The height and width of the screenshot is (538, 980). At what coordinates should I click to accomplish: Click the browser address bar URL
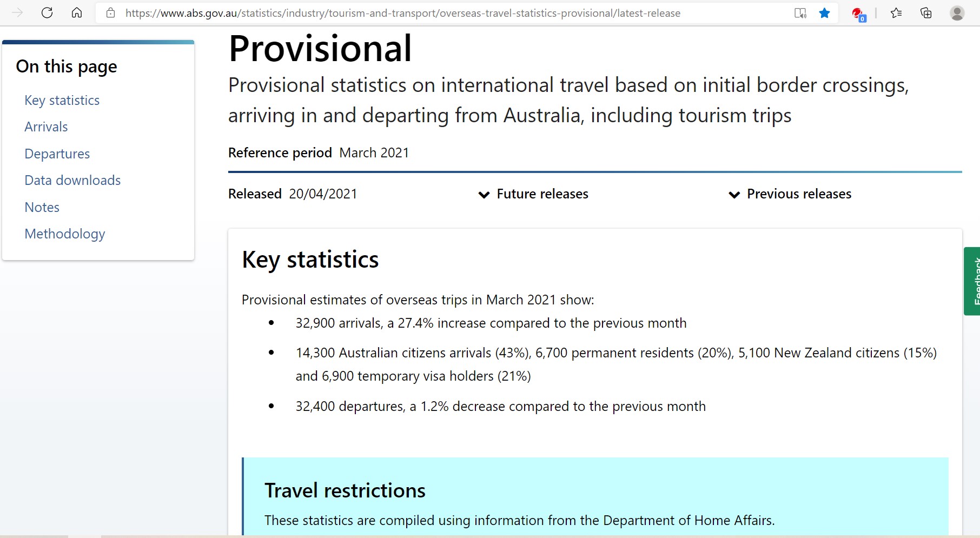point(403,13)
